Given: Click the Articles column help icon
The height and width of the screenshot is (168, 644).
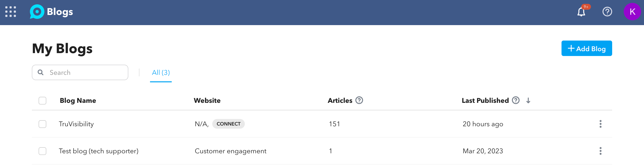Looking at the screenshot, I should 359,100.
